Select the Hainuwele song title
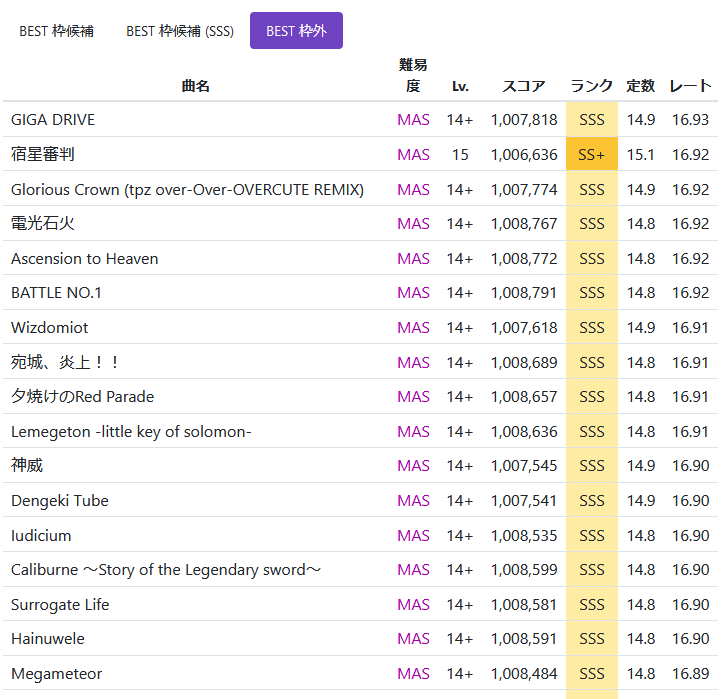 [48, 639]
